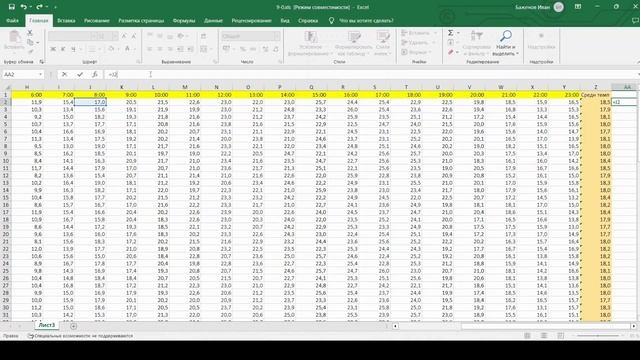
Task: Open Найти и выделить magnifier icon
Action: (506, 36)
